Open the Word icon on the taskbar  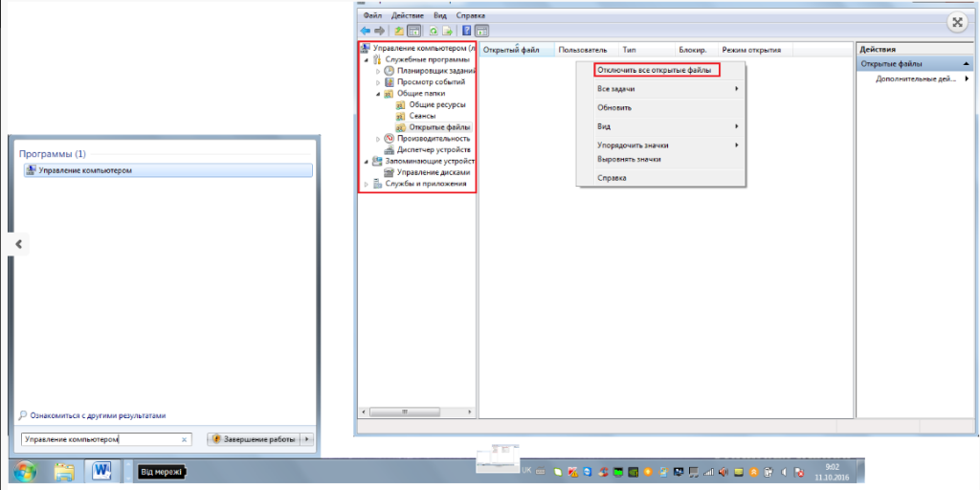pos(101,471)
